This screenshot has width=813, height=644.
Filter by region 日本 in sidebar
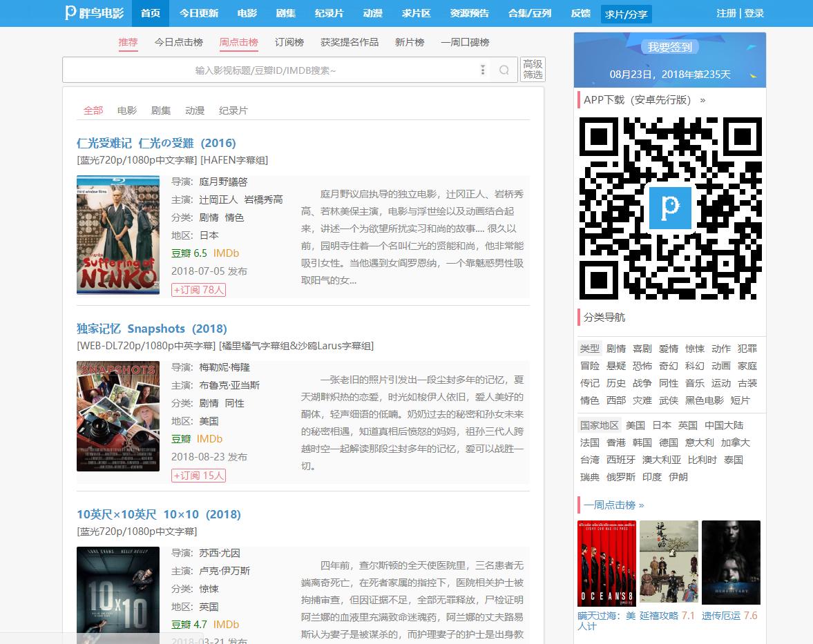click(x=662, y=425)
